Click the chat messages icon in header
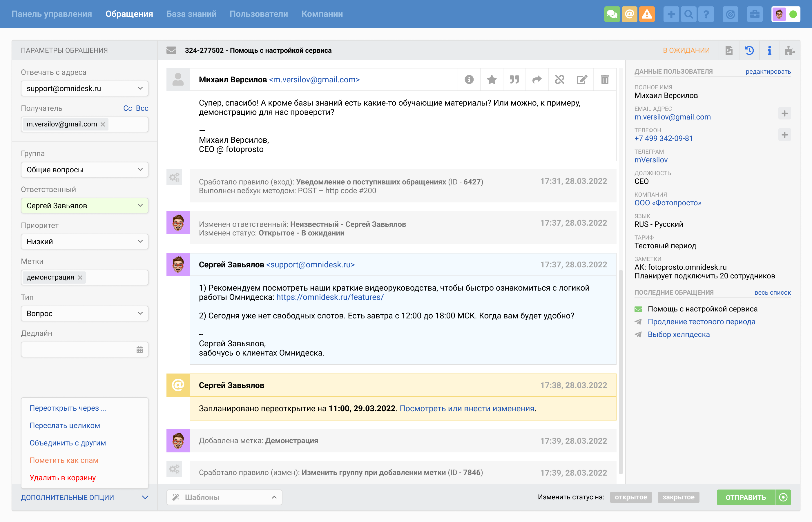This screenshot has width=812, height=522. 612,14
